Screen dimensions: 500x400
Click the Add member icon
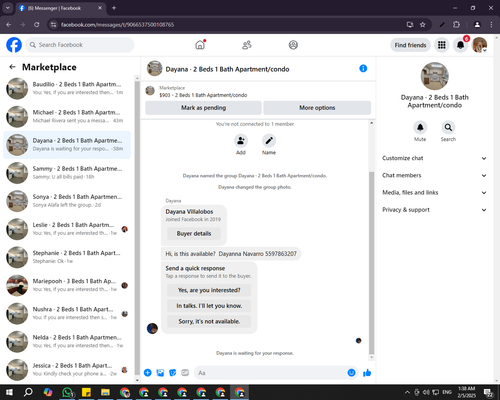point(241,141)
